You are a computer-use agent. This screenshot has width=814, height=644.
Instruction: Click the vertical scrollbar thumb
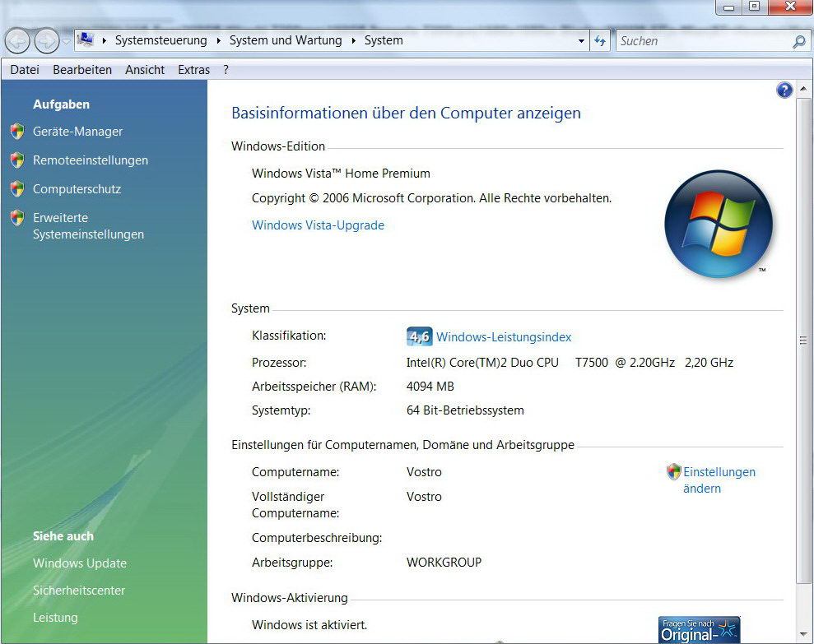pos(803,341)
